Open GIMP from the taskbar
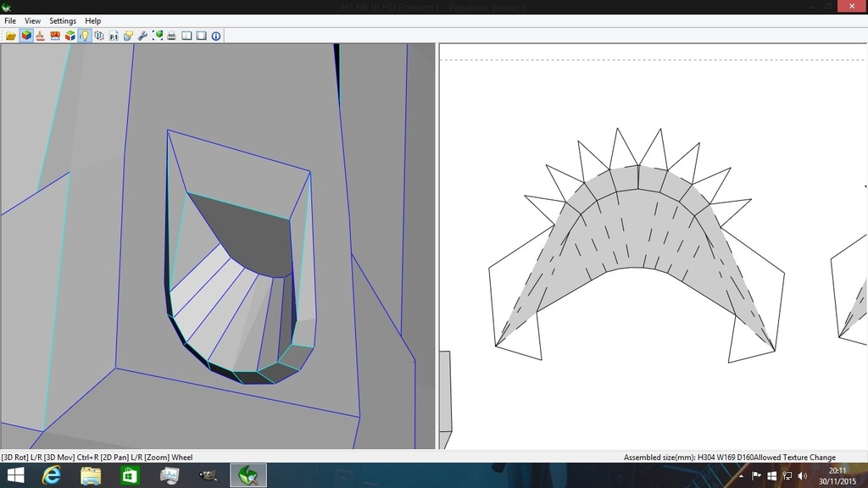868x488 pixels. [209, 475]
